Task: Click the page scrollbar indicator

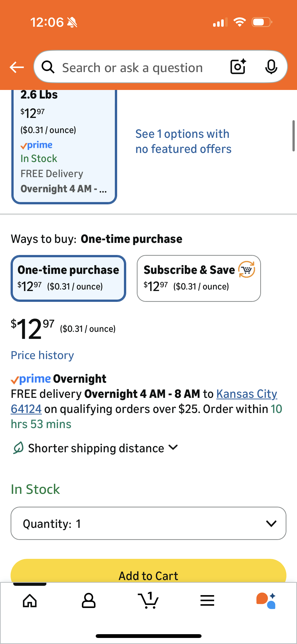Action: point(293,136)
